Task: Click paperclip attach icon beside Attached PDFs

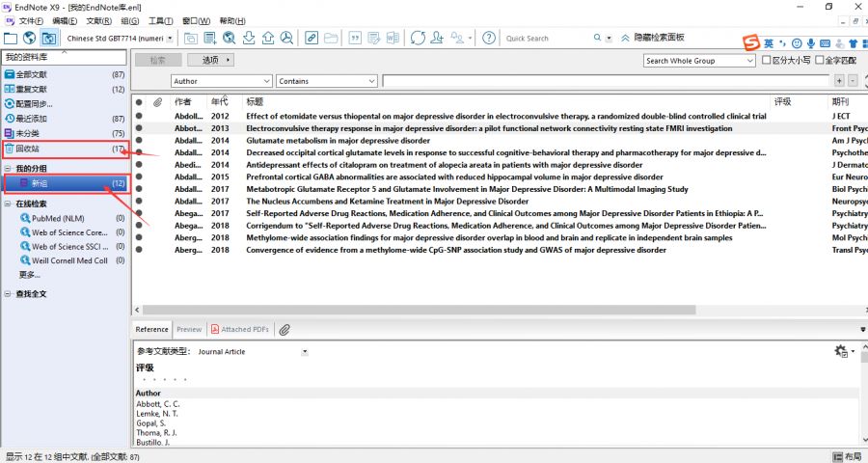Action: (x=284, y=330)
